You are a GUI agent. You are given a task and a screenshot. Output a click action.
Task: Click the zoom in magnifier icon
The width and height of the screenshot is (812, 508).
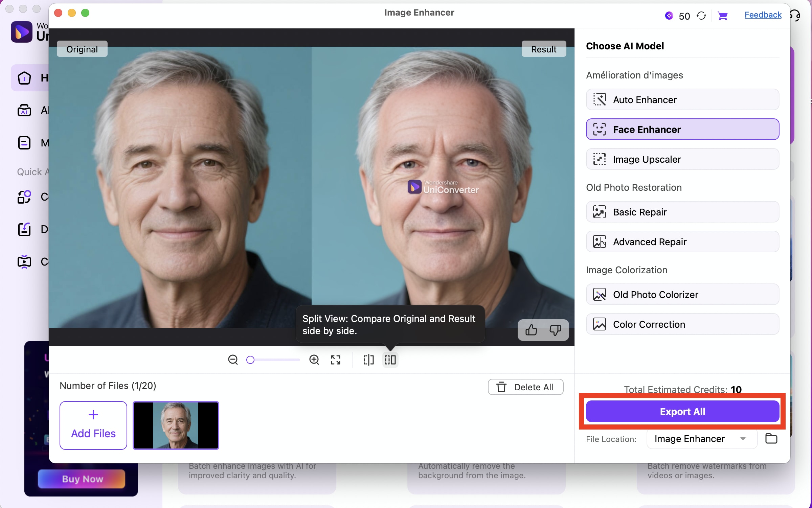pos(314,360)
